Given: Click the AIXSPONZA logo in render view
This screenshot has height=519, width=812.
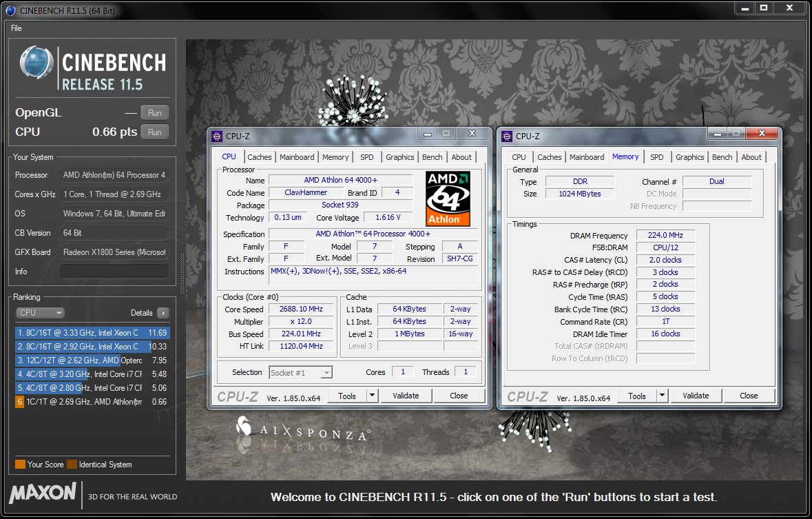Looking at the screenshot, I should pos(303,429).
